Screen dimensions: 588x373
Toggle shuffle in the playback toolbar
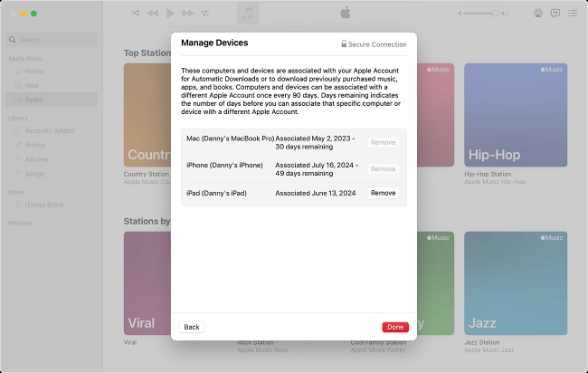click(x=135, y=14)
